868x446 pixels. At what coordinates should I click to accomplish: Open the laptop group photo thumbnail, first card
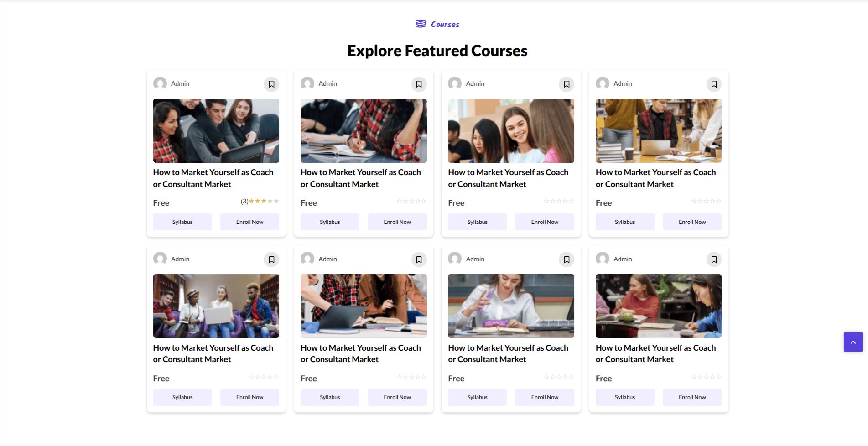click(x=216, y=130)
